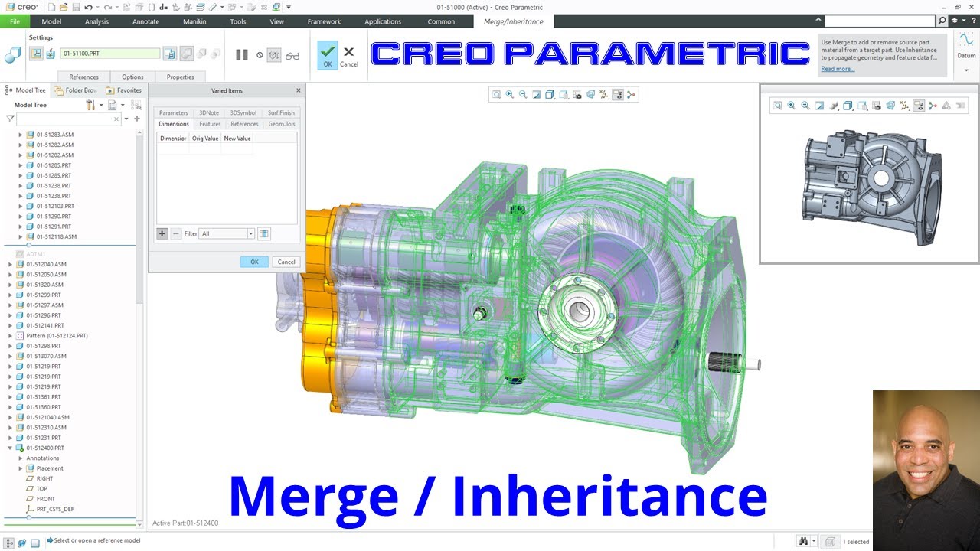The height and width of the screenshot is (551, 980).
Task: Click Zoom In icon in main graphics toolbar
Action: coord(510,94)
